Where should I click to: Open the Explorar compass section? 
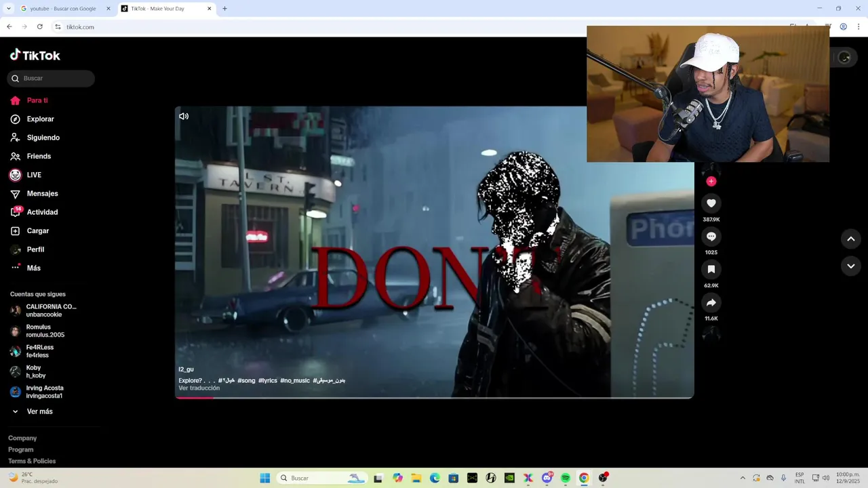[x=32, y=119]
